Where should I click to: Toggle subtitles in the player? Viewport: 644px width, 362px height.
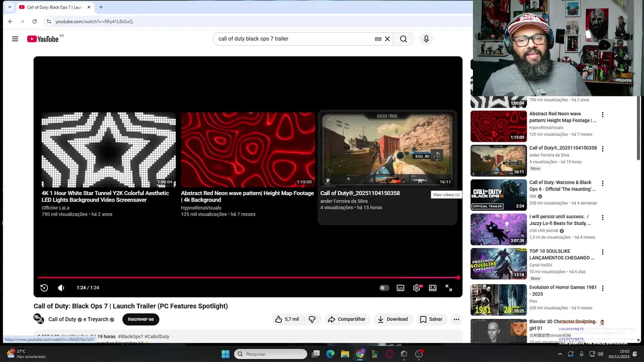coord(400,288)
